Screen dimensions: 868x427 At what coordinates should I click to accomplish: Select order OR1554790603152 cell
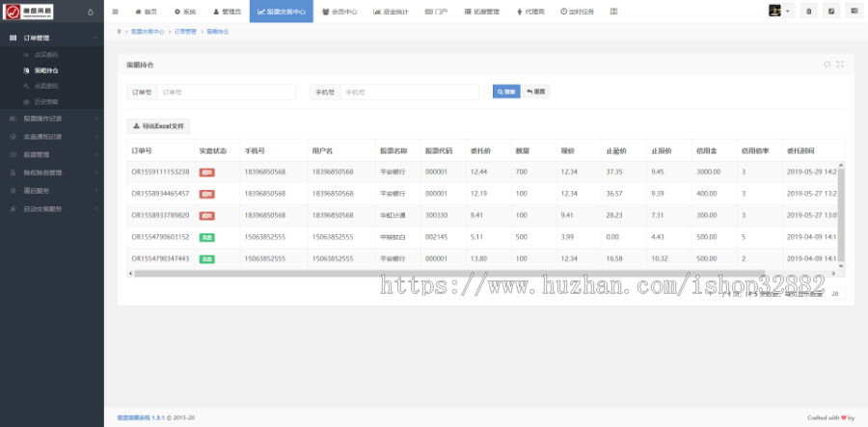click(x=160, y=237)
